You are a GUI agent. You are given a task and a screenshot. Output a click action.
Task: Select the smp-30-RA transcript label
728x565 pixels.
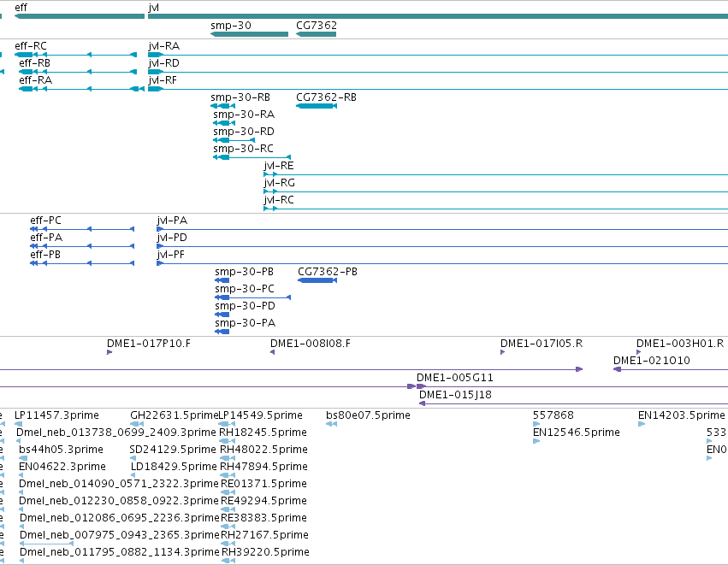pyautogui.click(x=244, y=115)
